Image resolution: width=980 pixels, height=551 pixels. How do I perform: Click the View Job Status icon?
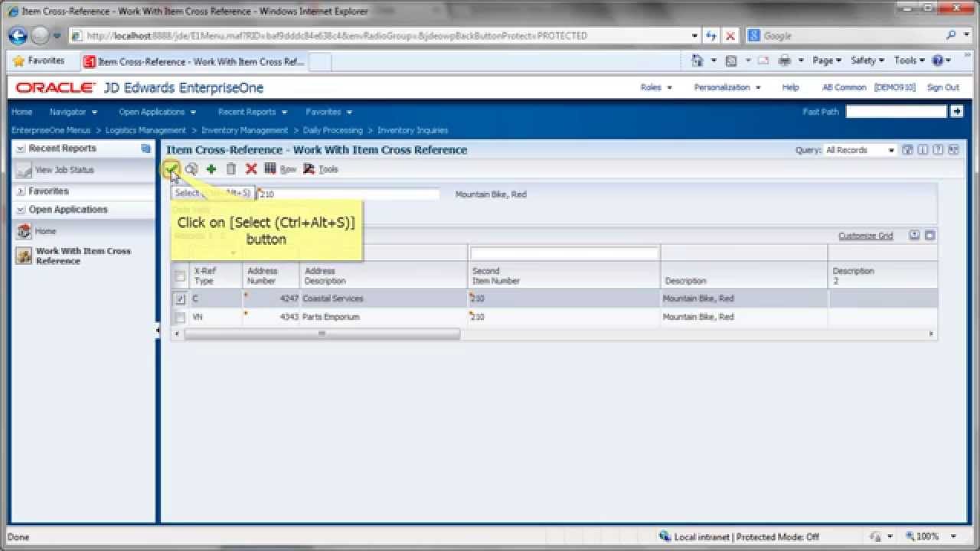point(24,170)
